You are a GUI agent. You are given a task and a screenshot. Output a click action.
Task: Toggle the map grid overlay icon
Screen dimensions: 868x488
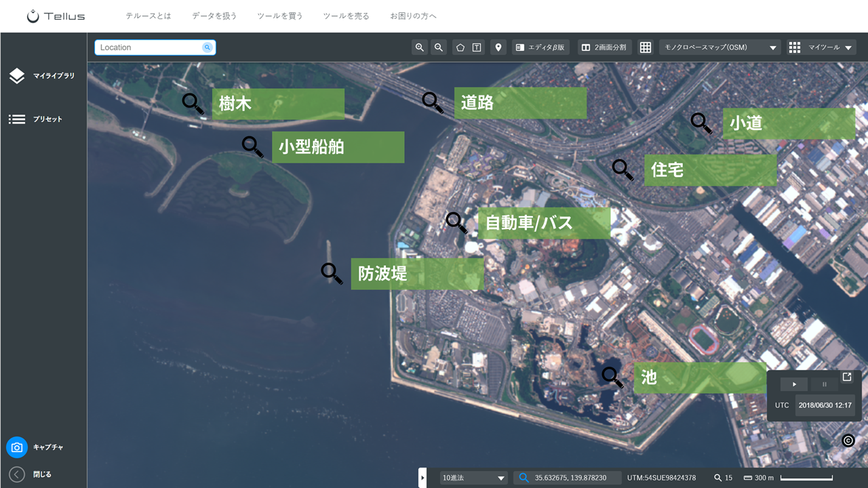pyautogui.click(x=646, y=47)
